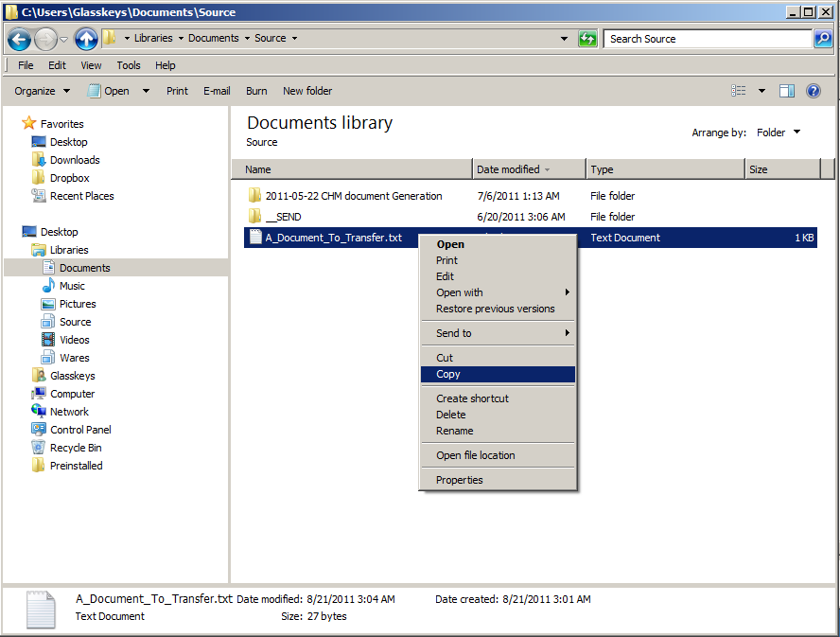Open Help with the question mark icon
The image size is (840, 637).
(813, 91)
